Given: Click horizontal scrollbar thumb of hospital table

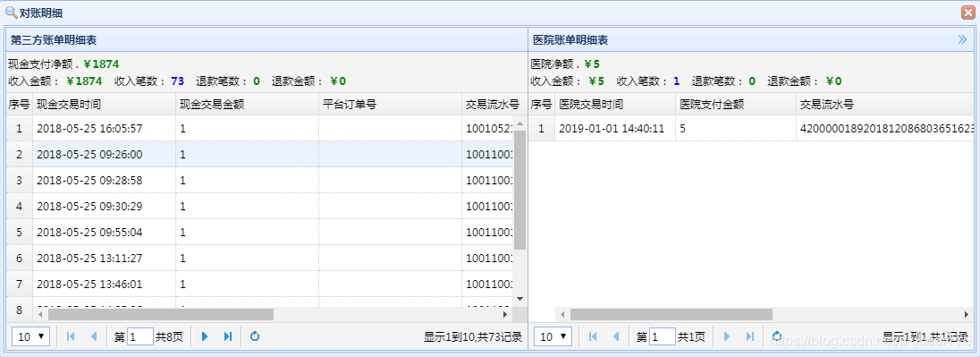Looking at the screenshot, I should point(672,314).
